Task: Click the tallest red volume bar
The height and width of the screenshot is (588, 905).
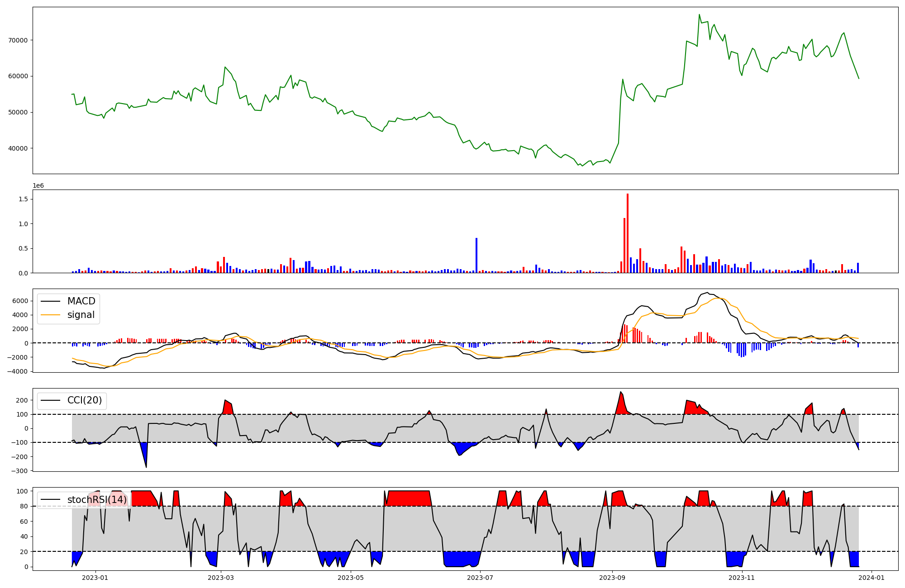Action: [628, 233]
